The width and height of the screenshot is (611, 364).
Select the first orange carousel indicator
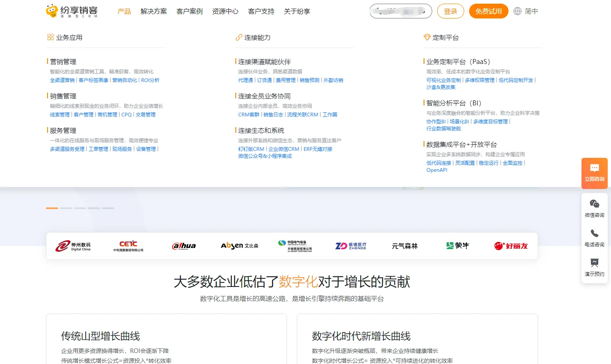[52, 208]
